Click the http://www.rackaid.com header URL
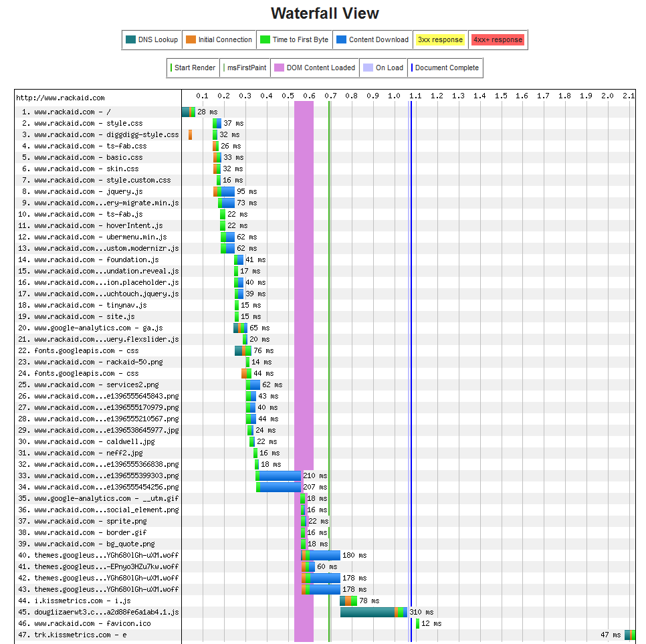 click(60, 98)
